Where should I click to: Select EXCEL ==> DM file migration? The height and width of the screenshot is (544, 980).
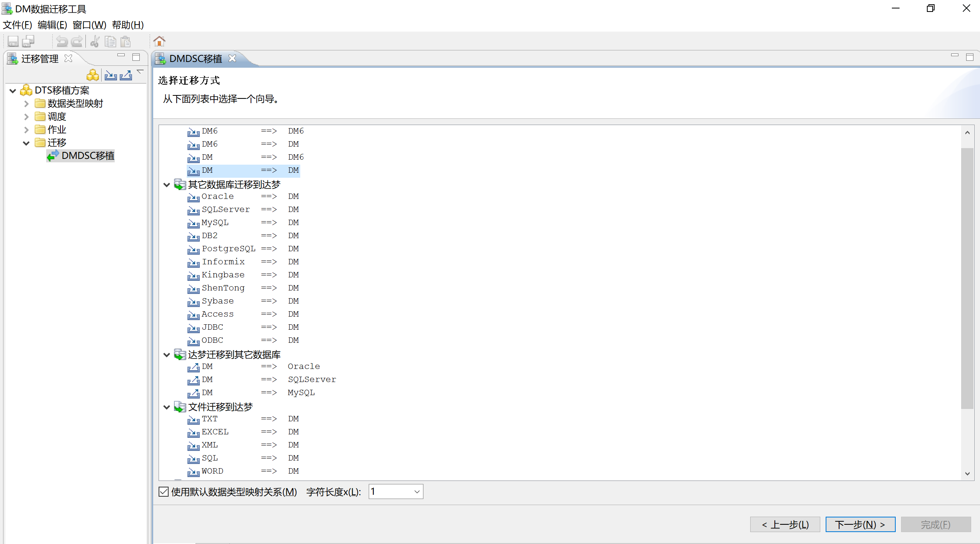coord(243,432)
